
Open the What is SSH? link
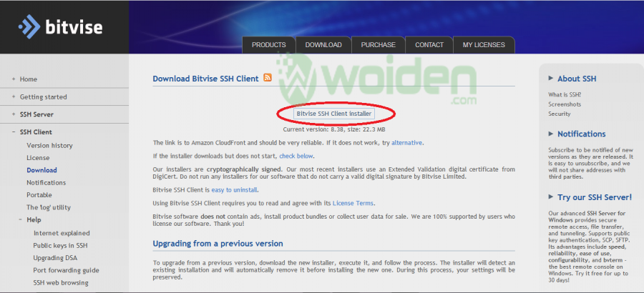565,95
